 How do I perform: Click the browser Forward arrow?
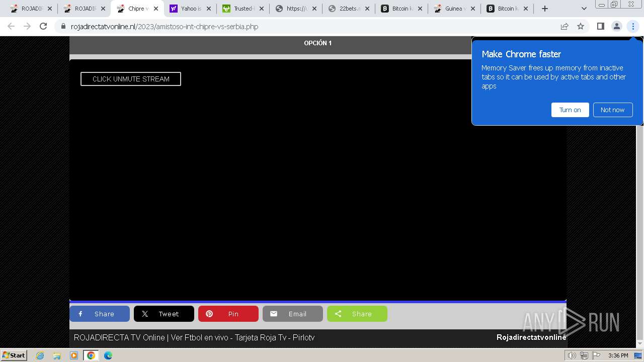click(x=27, y=26)
